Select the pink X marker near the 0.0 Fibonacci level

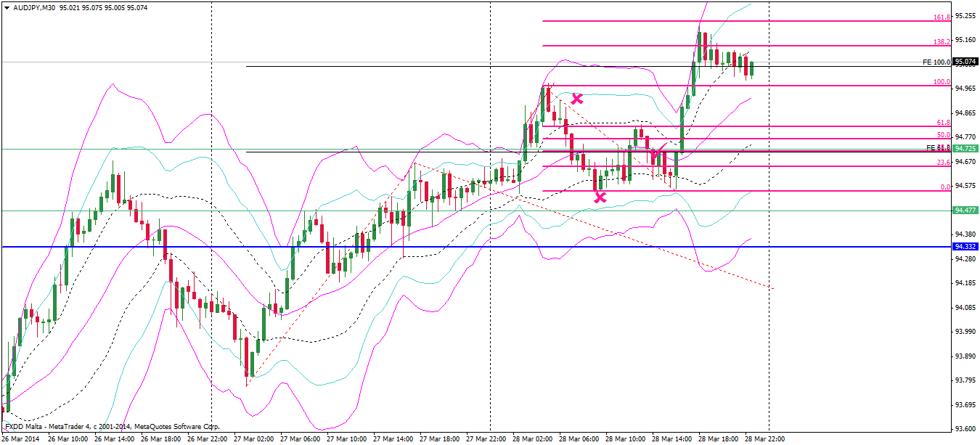(600, 197)
